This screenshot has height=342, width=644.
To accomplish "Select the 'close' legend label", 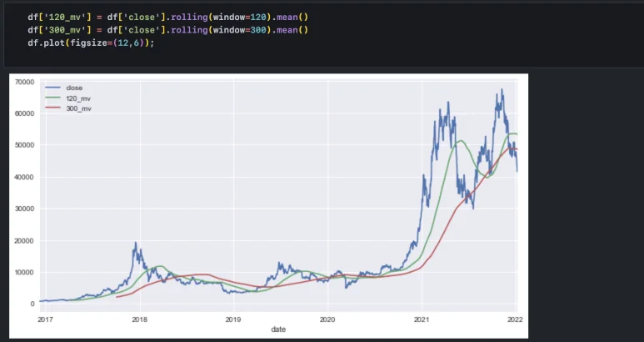I will pyautogui.click(x=74, y=88).
